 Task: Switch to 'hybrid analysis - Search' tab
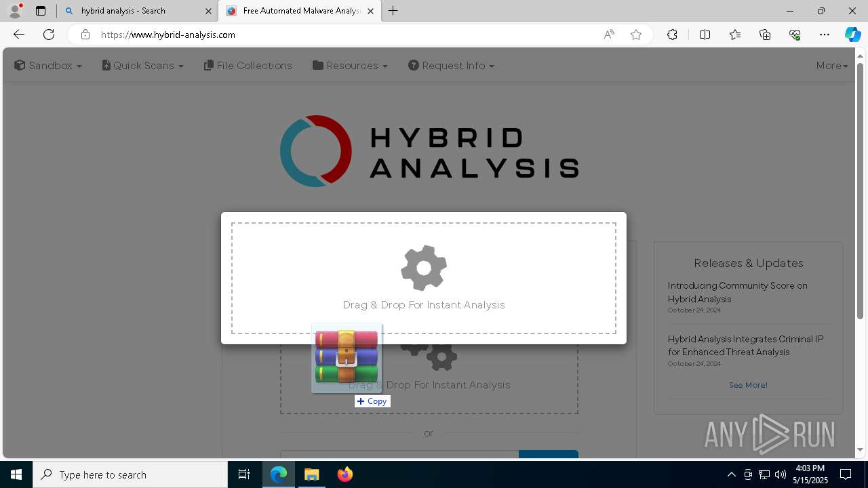(138, 11)
